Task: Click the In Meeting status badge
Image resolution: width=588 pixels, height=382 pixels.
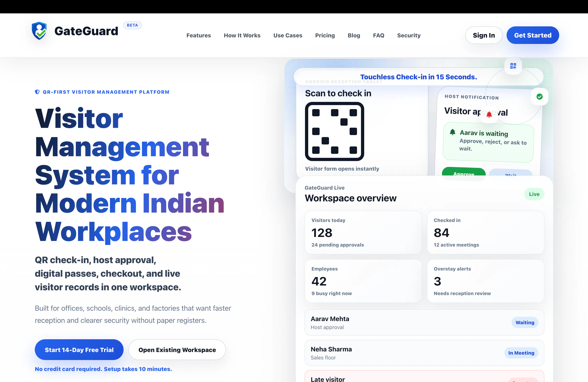Action: point(521,353)
